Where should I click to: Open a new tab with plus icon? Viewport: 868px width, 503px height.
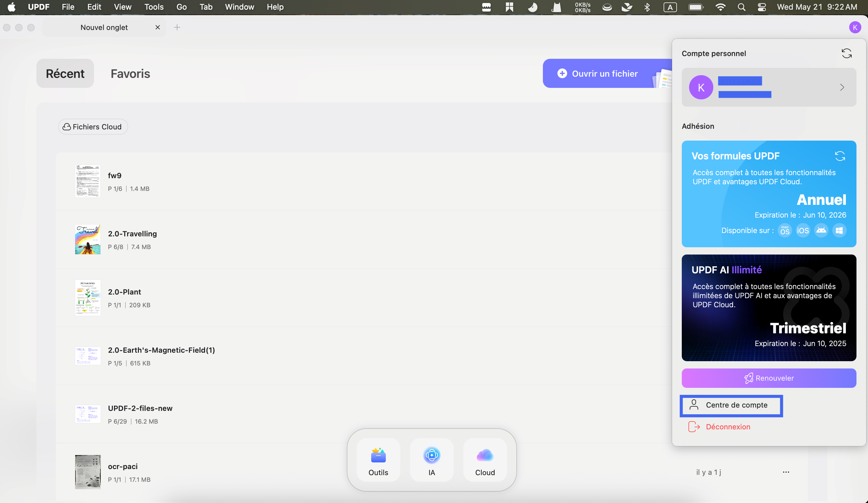pos(177,27)
